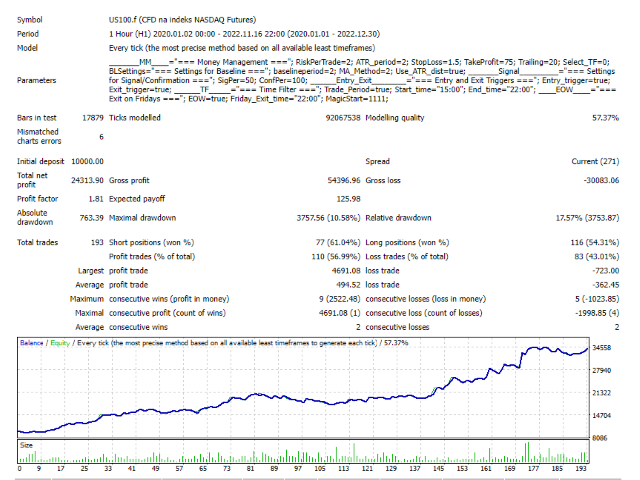Click the Profit factor value 1.81

click(x=94, y=199)
